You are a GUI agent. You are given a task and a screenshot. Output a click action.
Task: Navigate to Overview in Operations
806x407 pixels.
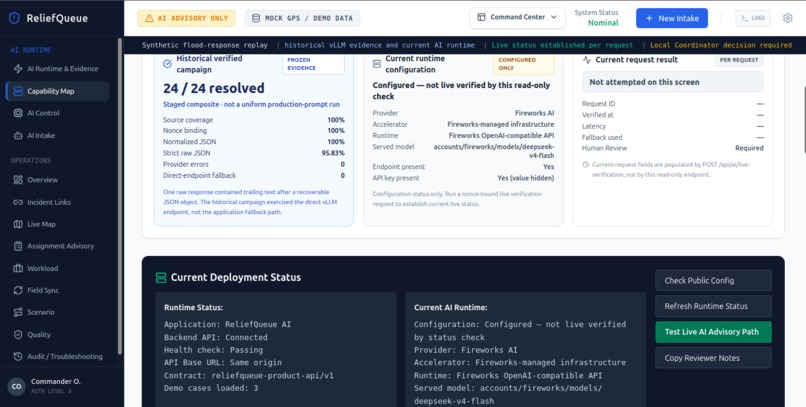pyautogui.click(x=57, y=180)
